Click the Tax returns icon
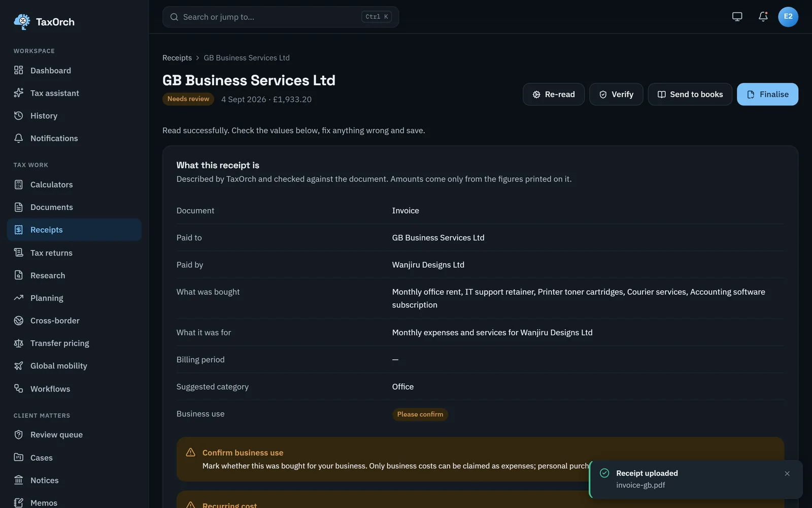Viewport: 812px width, 508px height. [x=19, y=252]
